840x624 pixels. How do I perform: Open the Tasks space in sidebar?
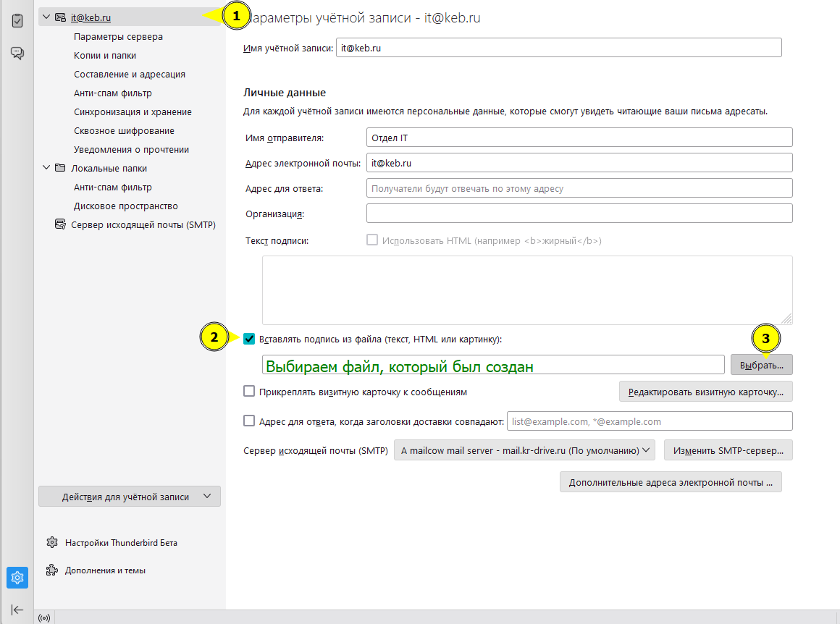pyautogui.click(x=17, y=20)
